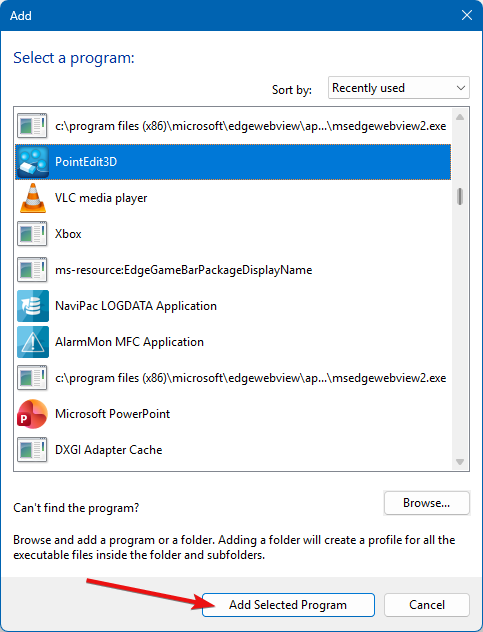Image resolution: width=483 pixels, height=632 pixels.
Task: Select the EdgeGameBarPackageDisplayName entry icon
Action: pos(32,270)
